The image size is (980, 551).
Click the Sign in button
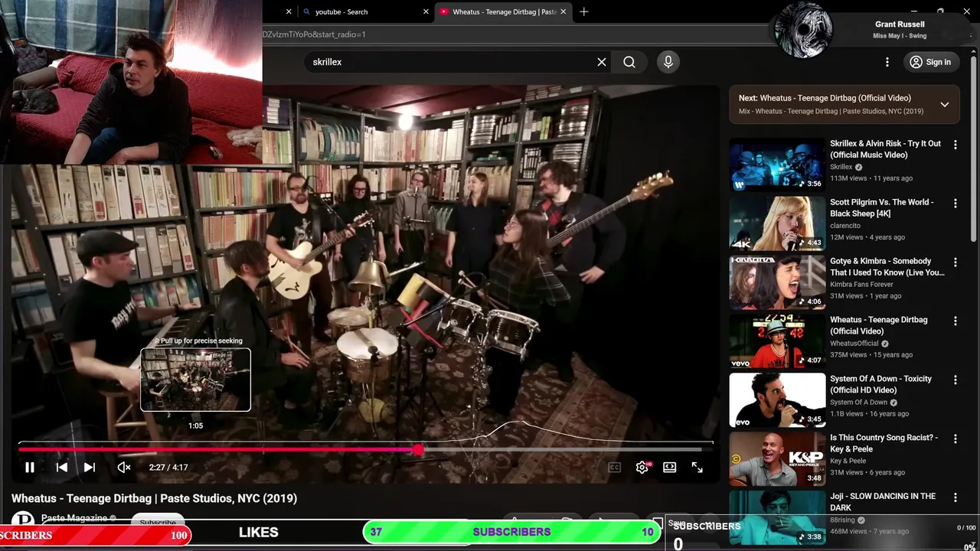pos(930,62)
